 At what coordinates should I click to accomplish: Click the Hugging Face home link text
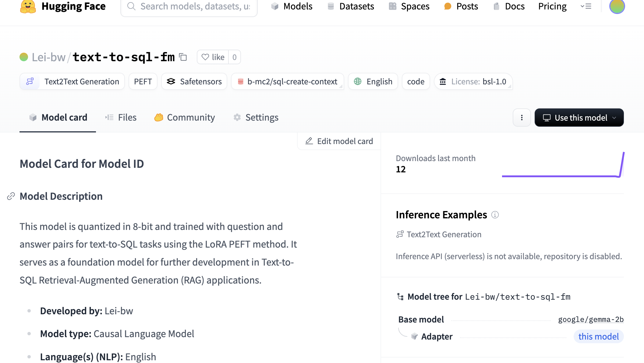(73, 6)
